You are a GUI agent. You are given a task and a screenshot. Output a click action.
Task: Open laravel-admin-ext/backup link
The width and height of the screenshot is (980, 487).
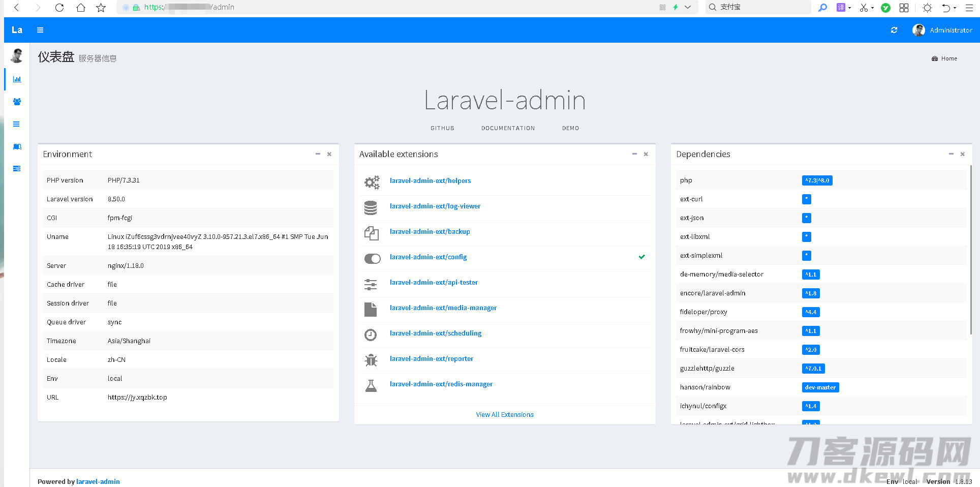pyautogui.click(x=430, y=231)
